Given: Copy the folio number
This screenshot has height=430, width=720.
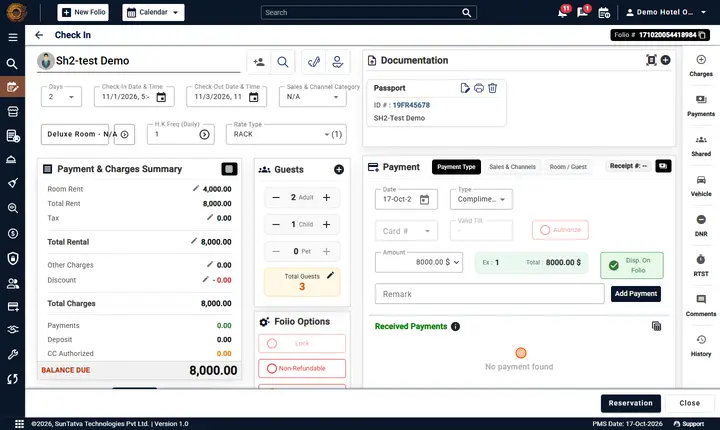Looking at the screenshot, I should click(x=702, y=35).
